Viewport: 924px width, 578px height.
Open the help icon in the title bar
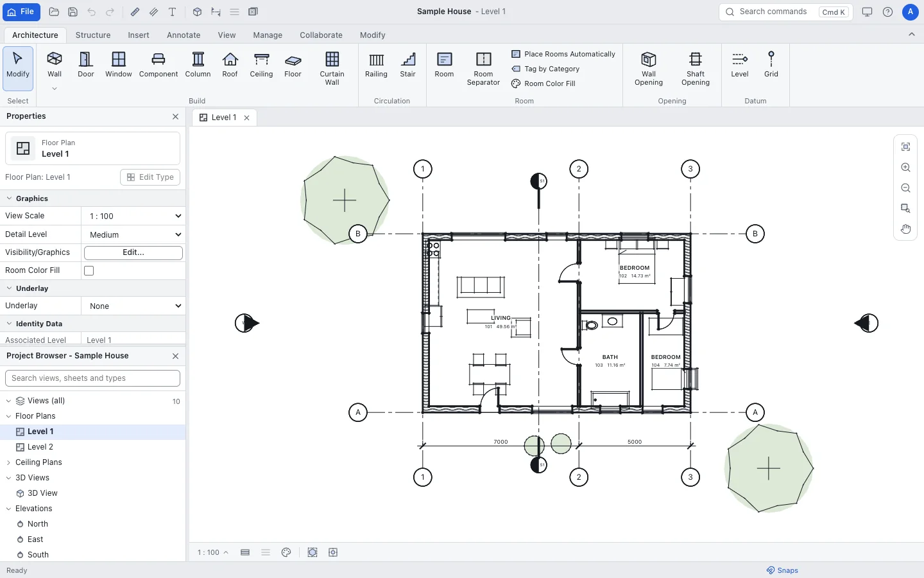[x=888, y=12]
